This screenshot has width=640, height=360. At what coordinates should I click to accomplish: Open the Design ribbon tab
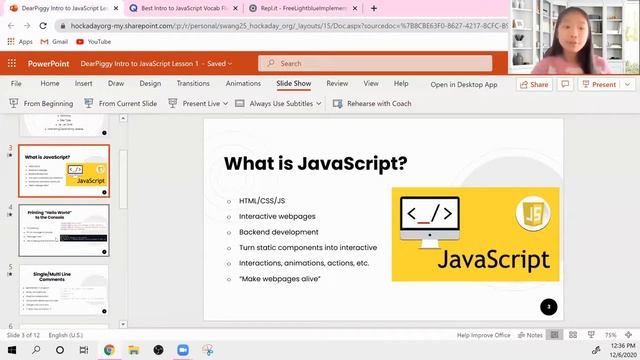coord(150,84)
